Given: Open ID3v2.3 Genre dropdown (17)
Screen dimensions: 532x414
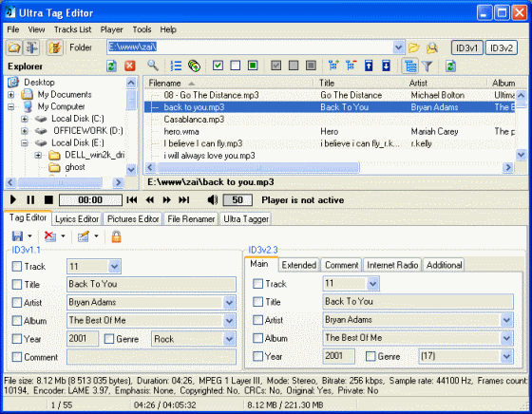Looking at the screenshot, I should click(x=506, y=356).
